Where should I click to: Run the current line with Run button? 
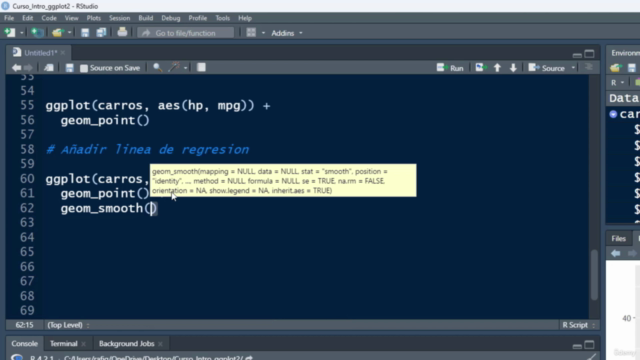point(450,68)
